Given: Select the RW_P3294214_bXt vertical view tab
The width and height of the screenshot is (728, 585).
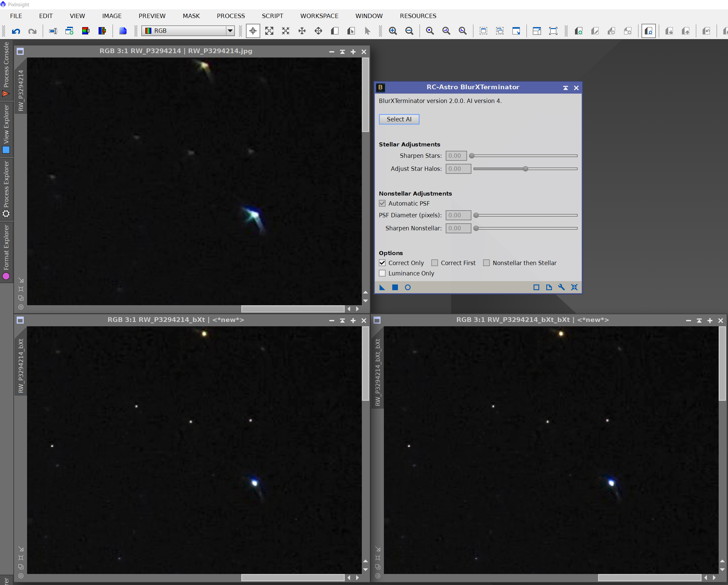Looking at the screenshot, I should (x=21, y=366).
